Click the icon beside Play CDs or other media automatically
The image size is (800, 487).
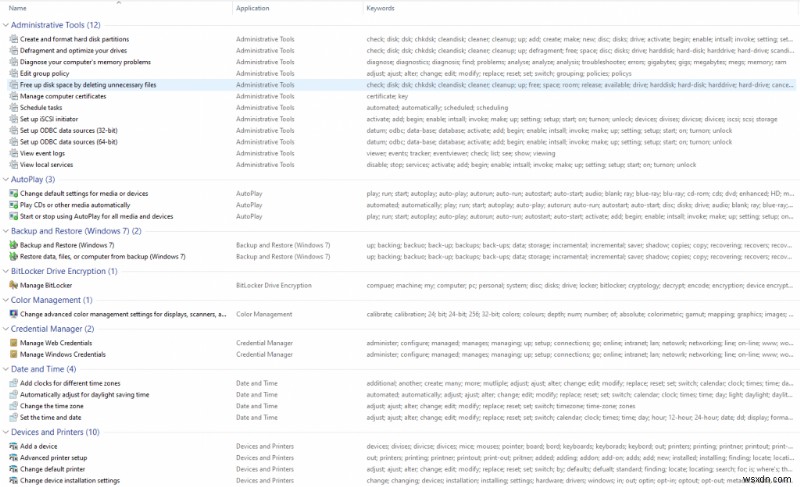pyautogui.click(x=14, y=205)
